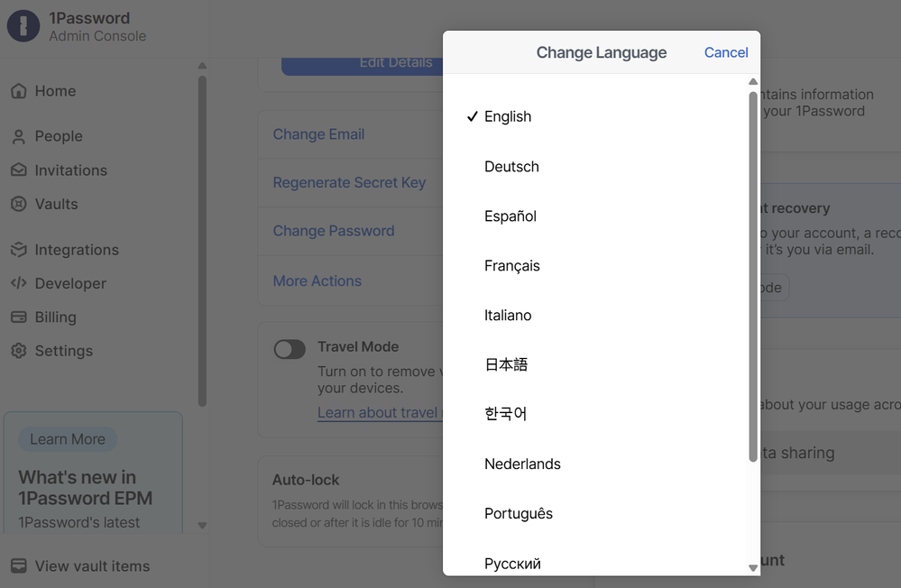The image size is (901, 588).
Task: Choose Français as the language
Action: click(x=511, y=266)
